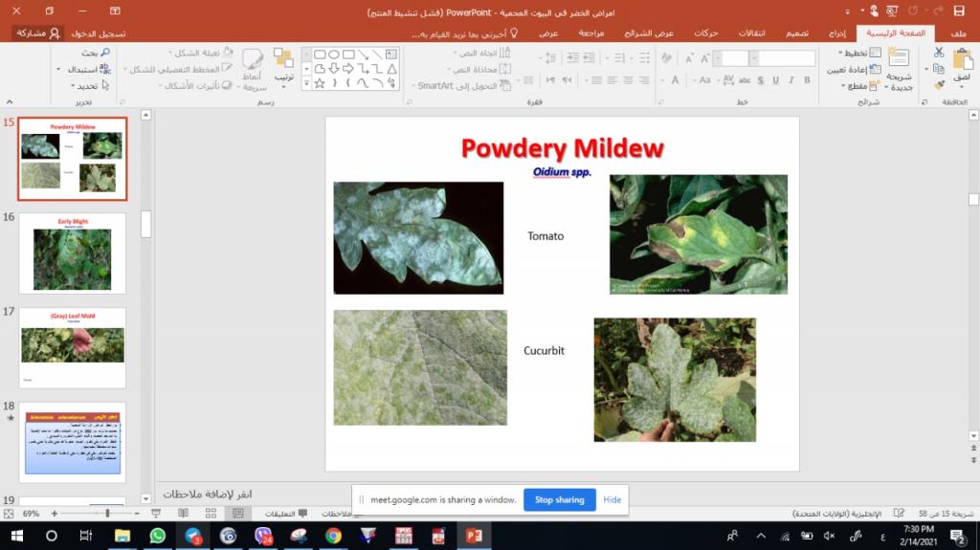This screenshot has width=980, height=550.
Task: Toggle the Notes (ملاحظات) pane in status bar
Action: 335,514
